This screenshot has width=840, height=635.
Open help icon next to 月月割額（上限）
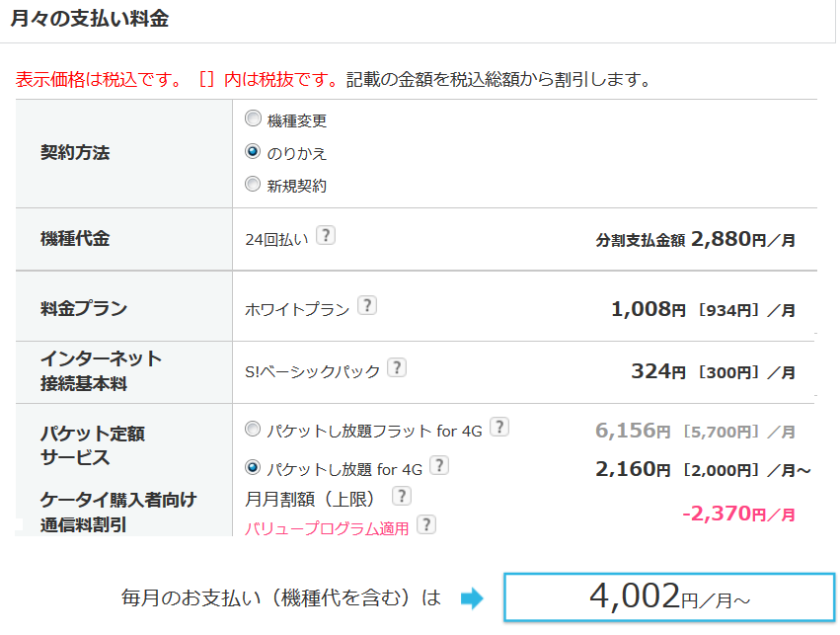(x=402, y=496)
